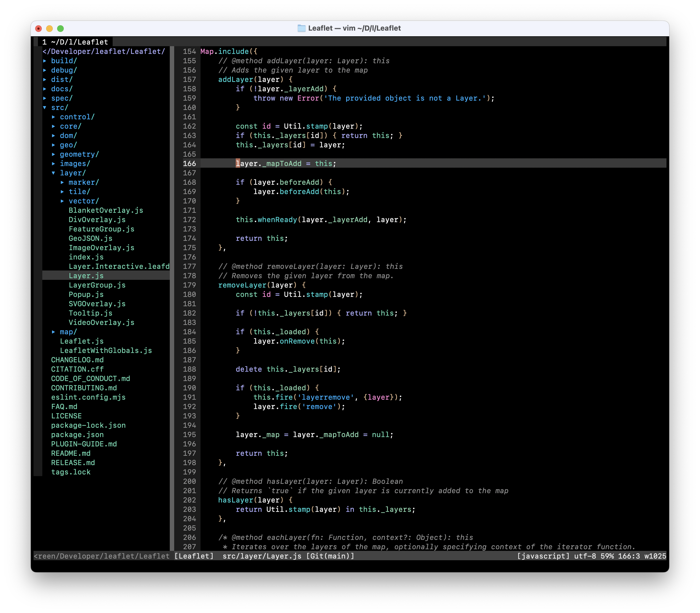Place cursor on removeLayer(layer) definition
Viewport: 700px width, 613px height.
click(257, 285)
